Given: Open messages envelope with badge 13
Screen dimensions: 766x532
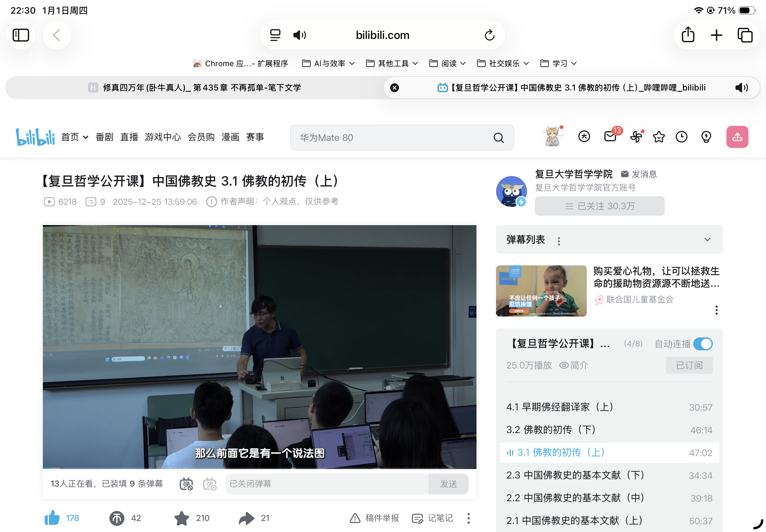Looking at the screenshot, I should [610, 137].
